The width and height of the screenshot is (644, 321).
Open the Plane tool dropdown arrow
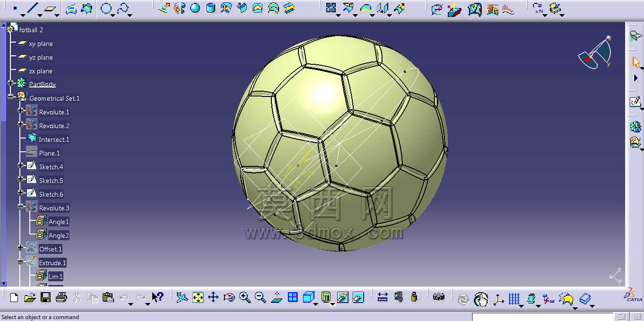coord(57,15)
